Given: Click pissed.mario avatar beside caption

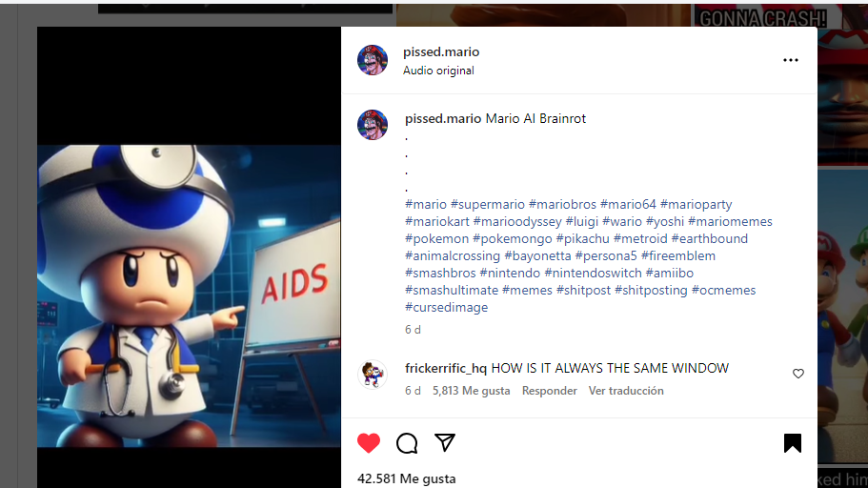Looking at the screenshot, I should 373,125.
